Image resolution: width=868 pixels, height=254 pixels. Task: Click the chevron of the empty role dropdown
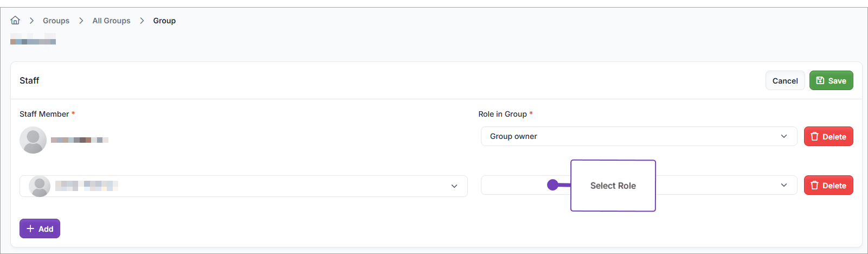[783, 185]
